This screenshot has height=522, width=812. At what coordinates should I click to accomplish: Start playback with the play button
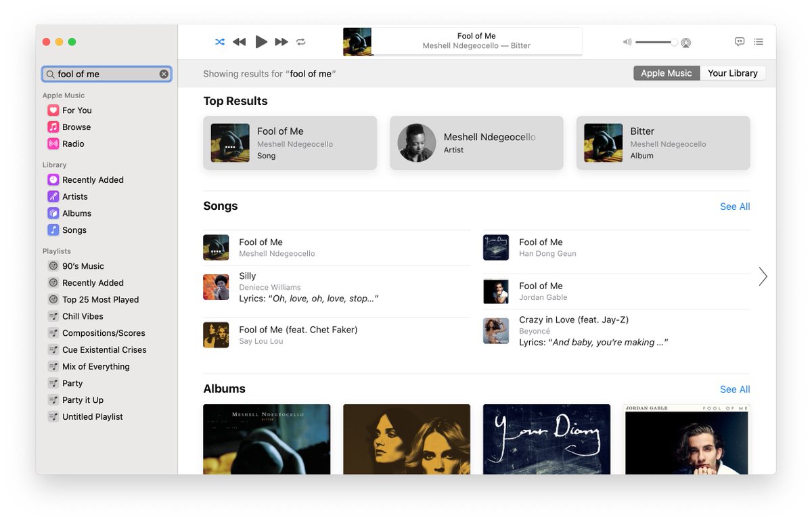click(x=261, y=42)
